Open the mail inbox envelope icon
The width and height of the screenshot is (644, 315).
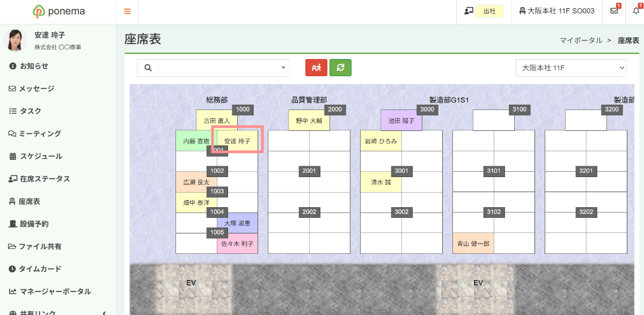pyautogui.click(x=614, y=11)
